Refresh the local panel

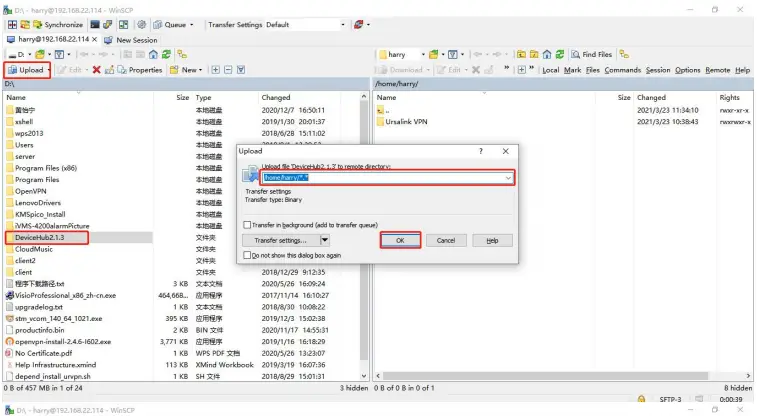pos(166,55)
